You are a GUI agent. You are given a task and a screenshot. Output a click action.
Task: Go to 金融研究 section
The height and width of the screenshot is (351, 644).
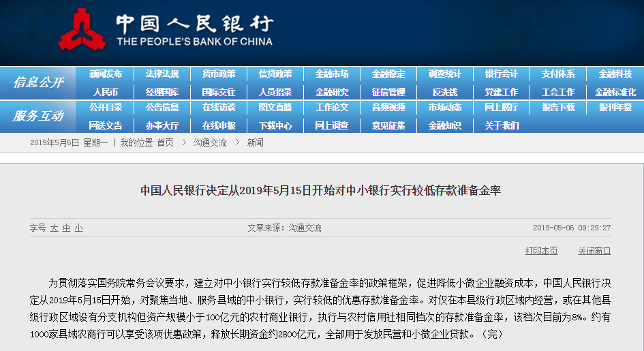click(x=332, y=92)
